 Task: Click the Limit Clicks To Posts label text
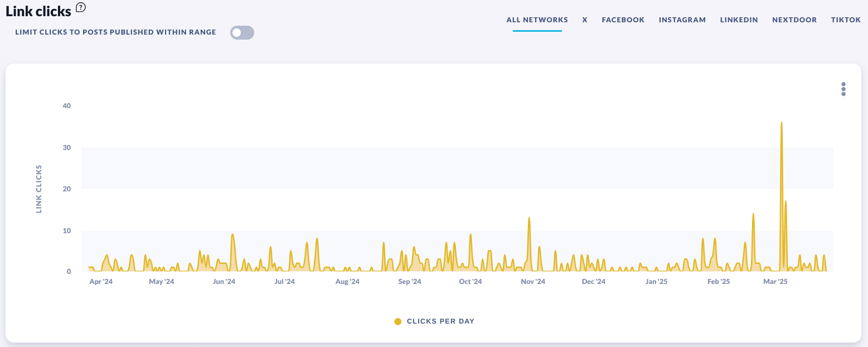pyautogui.click(x=116, y=32)
